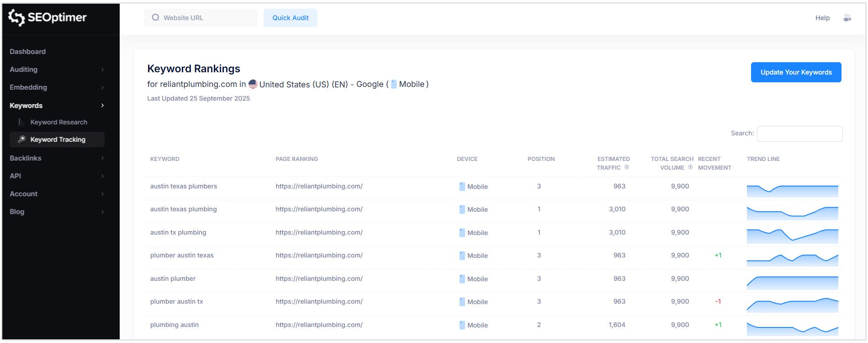Click the trend line for austin texas plumbers
The height and width of the screenshot is (343, 868).
pyautogui.click(x=792, y=190)
